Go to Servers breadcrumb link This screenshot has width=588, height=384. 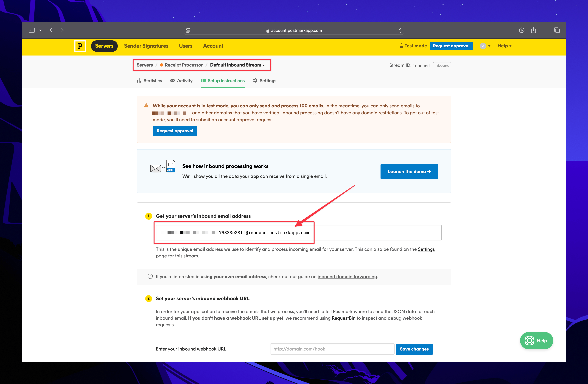coord(145,65)
